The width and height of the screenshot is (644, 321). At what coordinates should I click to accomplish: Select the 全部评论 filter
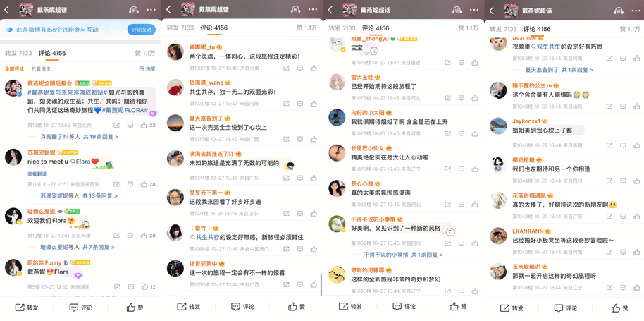14,68
